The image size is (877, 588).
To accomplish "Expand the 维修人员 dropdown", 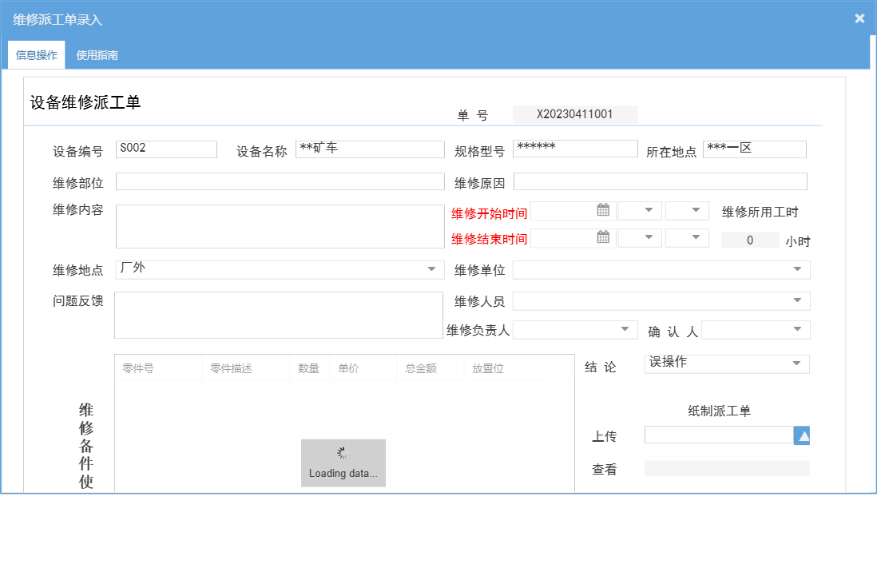I will click(x=796, y=300).
